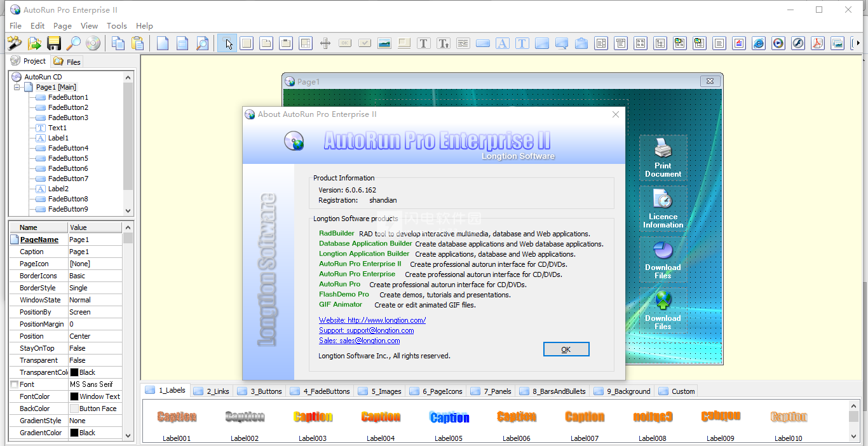Click the BorderStyle value Single
Screen dimensions: 868x446
pyautogui.click(x=95, y=288)
